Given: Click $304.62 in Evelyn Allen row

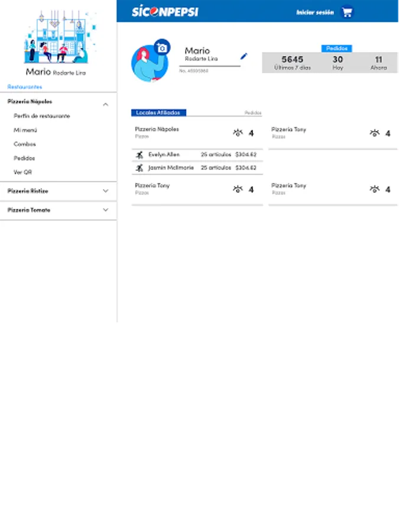Looking at the screenshot, I should point(246,155).
